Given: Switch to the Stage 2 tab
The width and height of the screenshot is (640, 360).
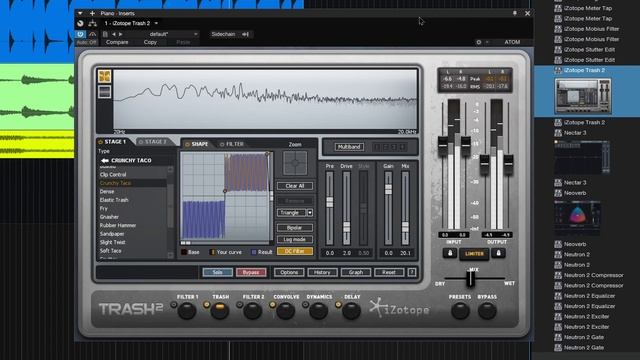Looking at the screenshot, I should point(153,142).
